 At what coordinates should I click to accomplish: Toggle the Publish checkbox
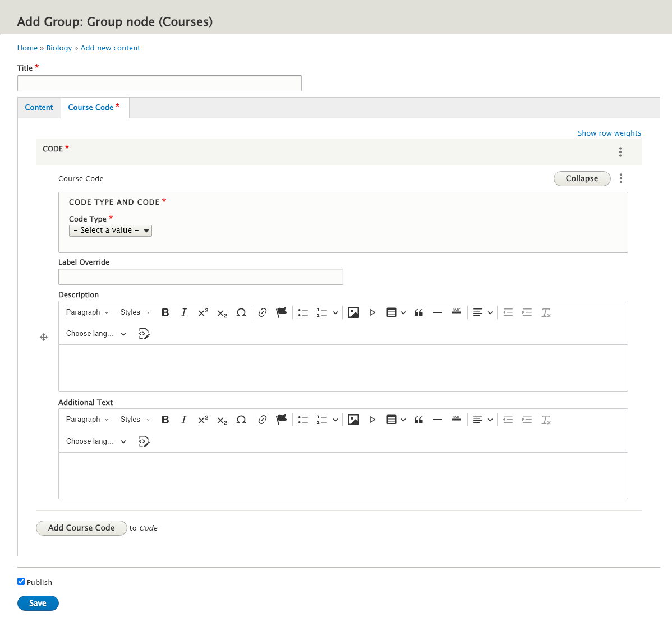click(21, 582)
